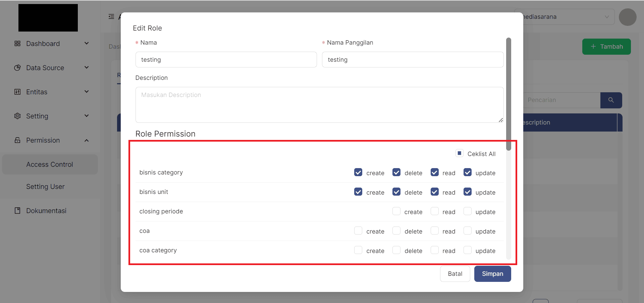Click the Permission lock icon
644x303 pixels.
pyautogui.click(x=17, y=140)
